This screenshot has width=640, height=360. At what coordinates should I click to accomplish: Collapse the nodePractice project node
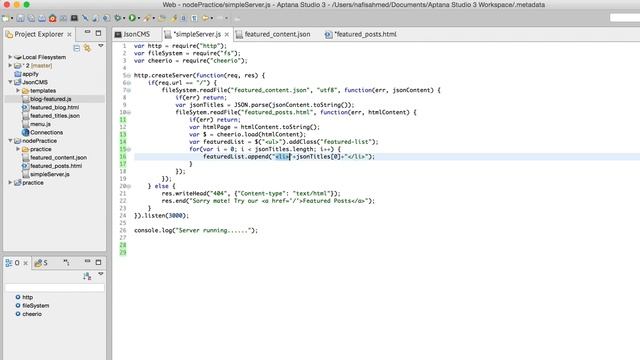[10, 141]
